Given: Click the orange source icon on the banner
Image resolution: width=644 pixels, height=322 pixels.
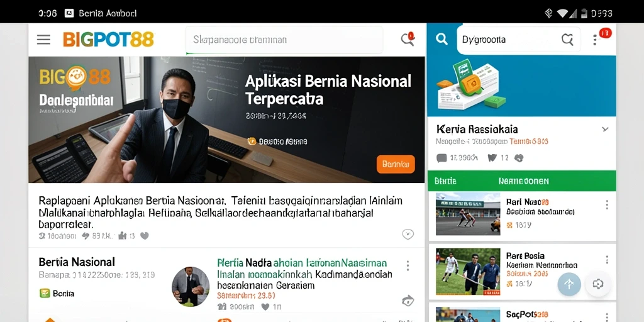Looking at the screenshot, I should [x=252, y=142].
